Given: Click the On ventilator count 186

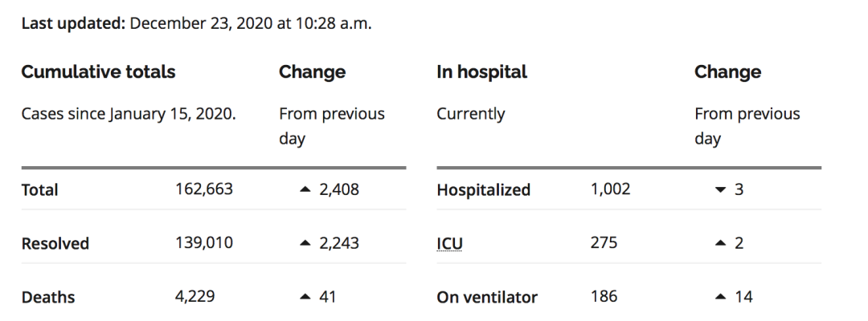Looking at the screenshot, I should pos(604,296).
